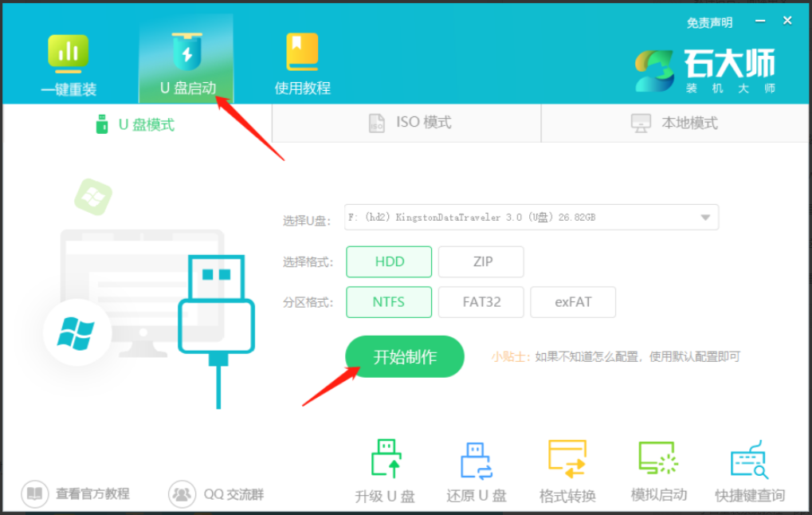This screenshot has height=515, width=812.
Task: Switch write format to ZIP
Action: coord(481,261)
